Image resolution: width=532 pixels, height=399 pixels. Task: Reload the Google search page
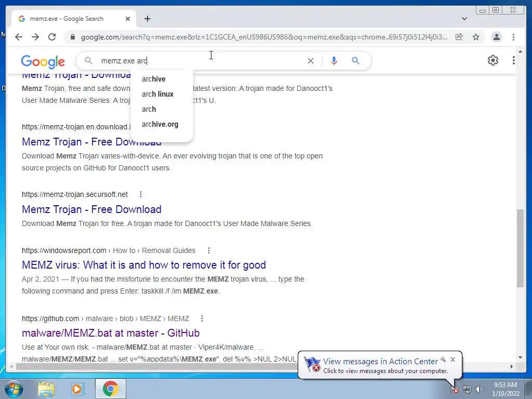pyautogui.click(x=52, y=37)
